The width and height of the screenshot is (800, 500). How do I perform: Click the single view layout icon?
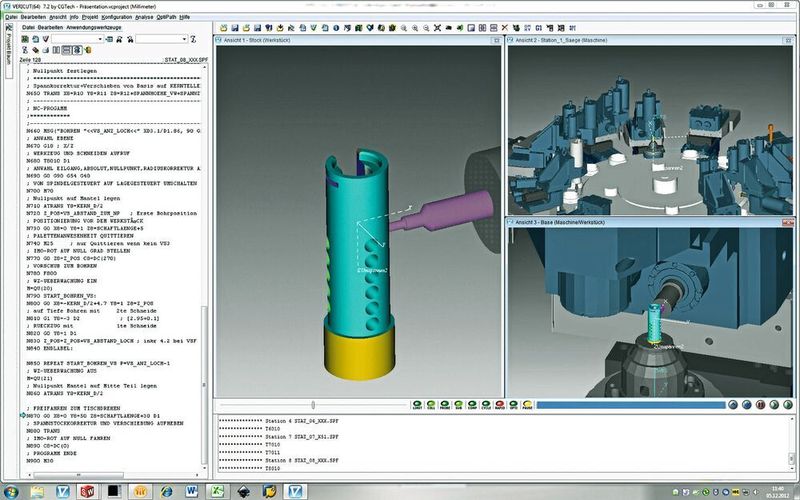click(471, 28)
